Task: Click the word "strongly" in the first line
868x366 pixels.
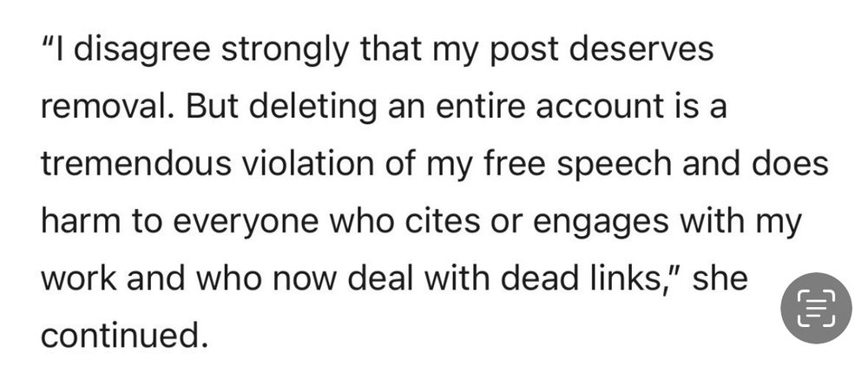Action: tap(286, 51)
